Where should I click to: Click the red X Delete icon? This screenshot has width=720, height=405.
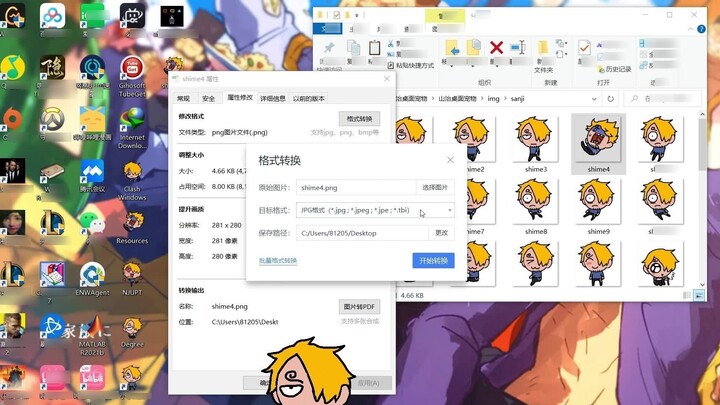(496, 47)
